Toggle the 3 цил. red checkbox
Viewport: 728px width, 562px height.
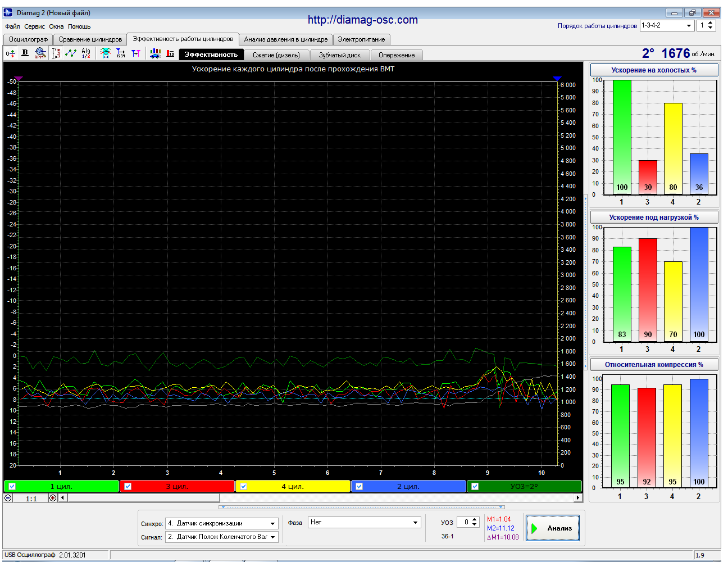pyautogui.click(x=128, y=487)
